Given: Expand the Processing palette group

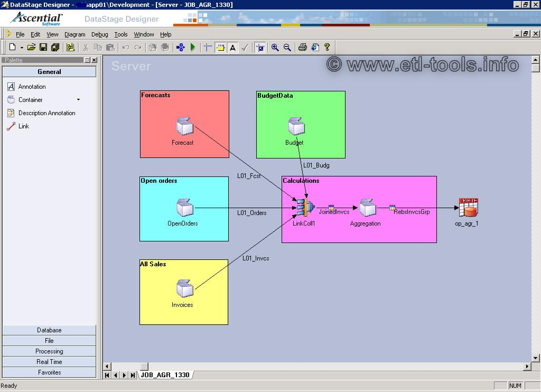Looking at the screenshot, I should (x=49, y=351).
